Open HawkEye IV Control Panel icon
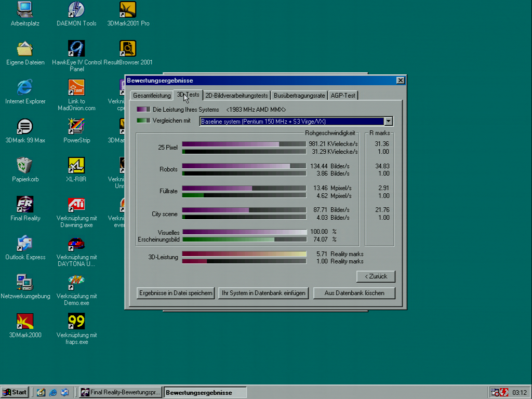 (x=76, y=48)
